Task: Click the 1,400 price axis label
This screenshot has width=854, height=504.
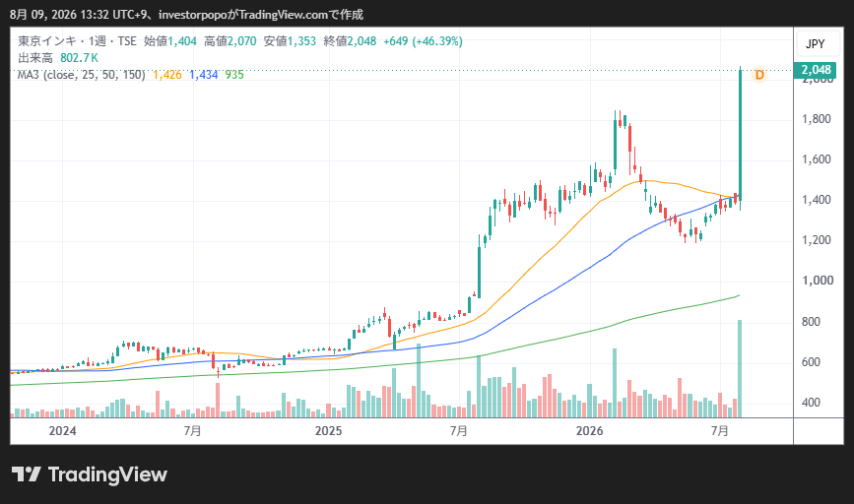Action: tap(816, 200)
